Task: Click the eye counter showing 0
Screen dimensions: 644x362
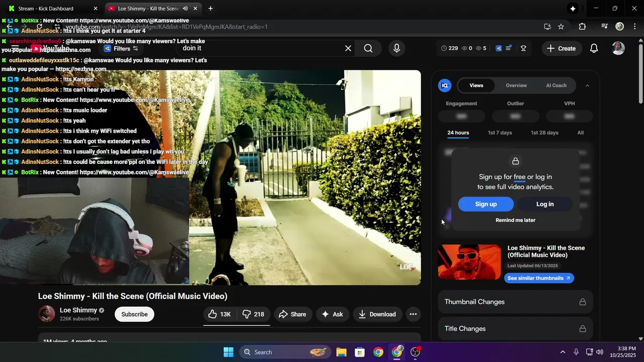Action: tap(467, 48)
